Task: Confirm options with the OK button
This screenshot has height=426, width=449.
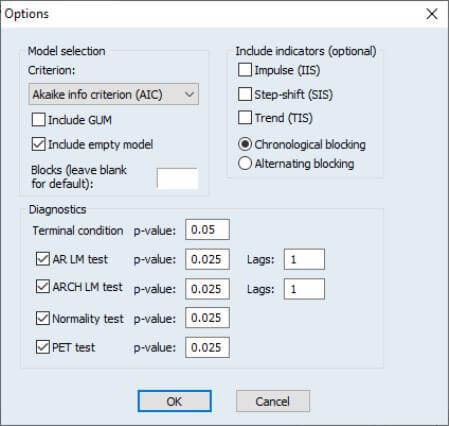Action: click(175, 401)
